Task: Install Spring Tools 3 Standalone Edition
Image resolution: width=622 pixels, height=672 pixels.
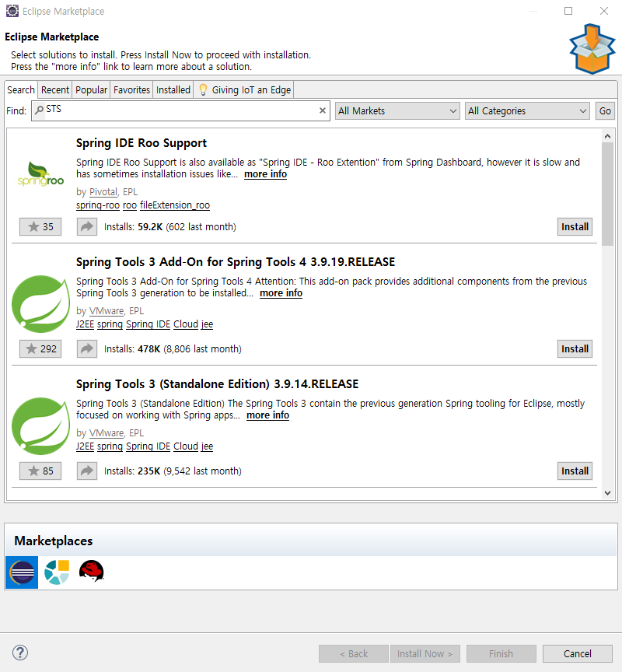Action: click(575, 471)
